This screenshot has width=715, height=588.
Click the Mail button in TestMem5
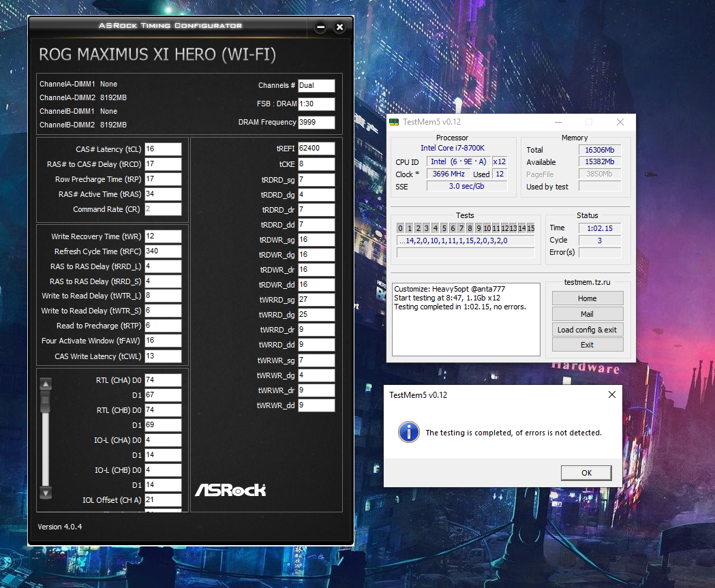point(588,313)
